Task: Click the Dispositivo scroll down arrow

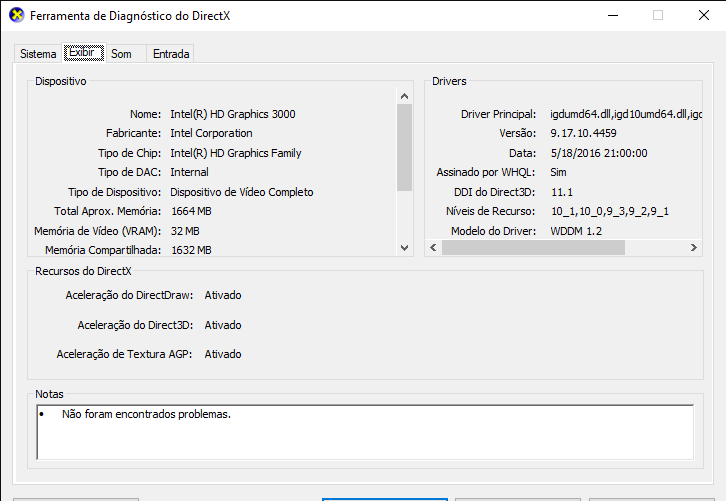Action: (x=404, y=248)
